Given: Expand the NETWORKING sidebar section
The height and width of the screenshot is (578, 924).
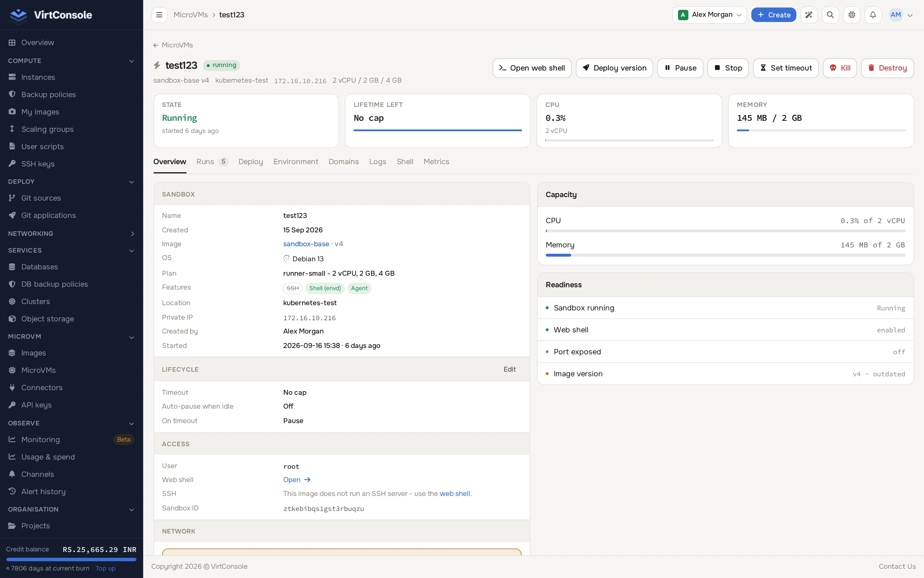Looking at the screenshot, I should coord(71,234).
